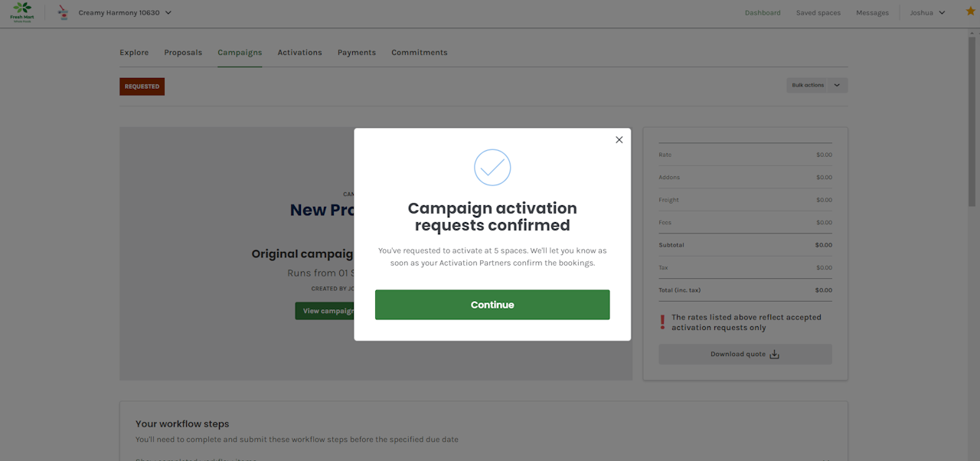Switch to the Explore tab
Viewport: 980px width, 461px height.
click(x=134, y=53)
